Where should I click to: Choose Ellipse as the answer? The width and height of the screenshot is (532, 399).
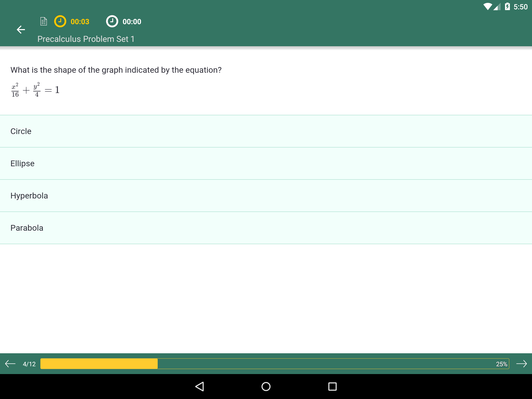click(266, 163)
